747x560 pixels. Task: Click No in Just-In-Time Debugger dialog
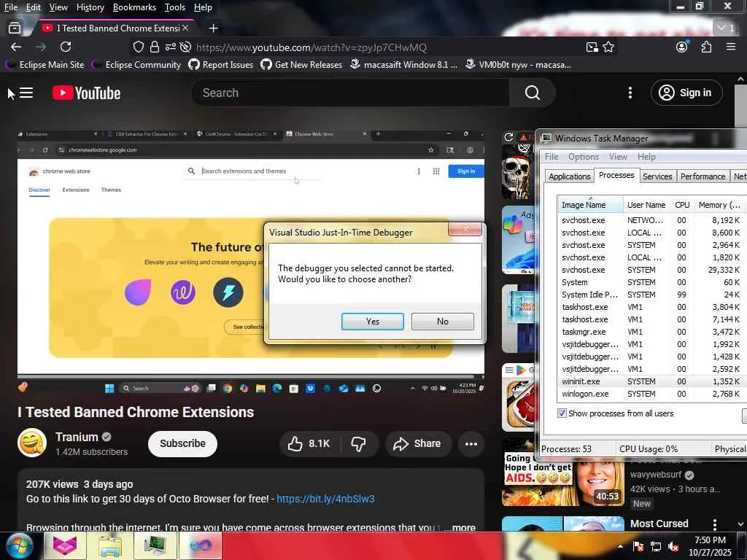443,322
